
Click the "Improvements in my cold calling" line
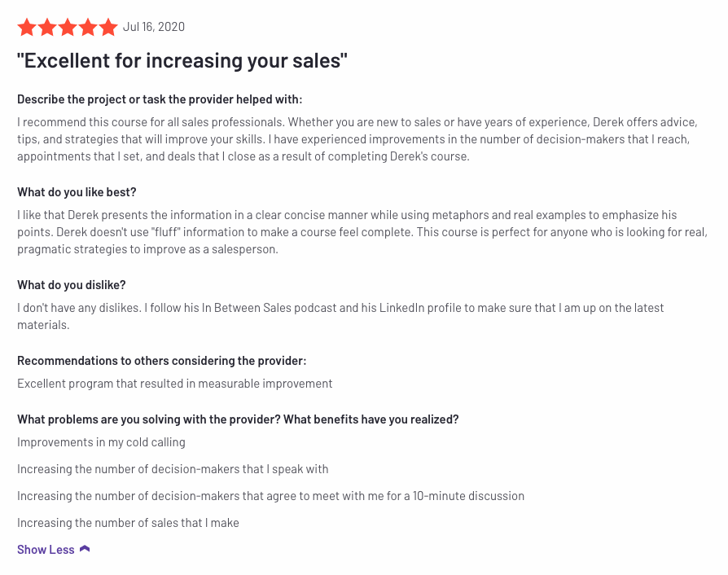pyautogui.click(x=101, y=442)
